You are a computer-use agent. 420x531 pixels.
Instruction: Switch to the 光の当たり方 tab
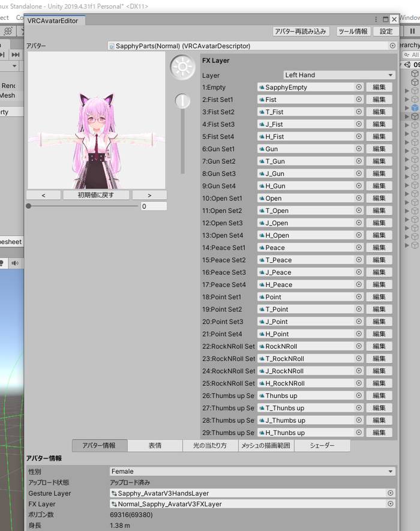[x=211, y=445]
